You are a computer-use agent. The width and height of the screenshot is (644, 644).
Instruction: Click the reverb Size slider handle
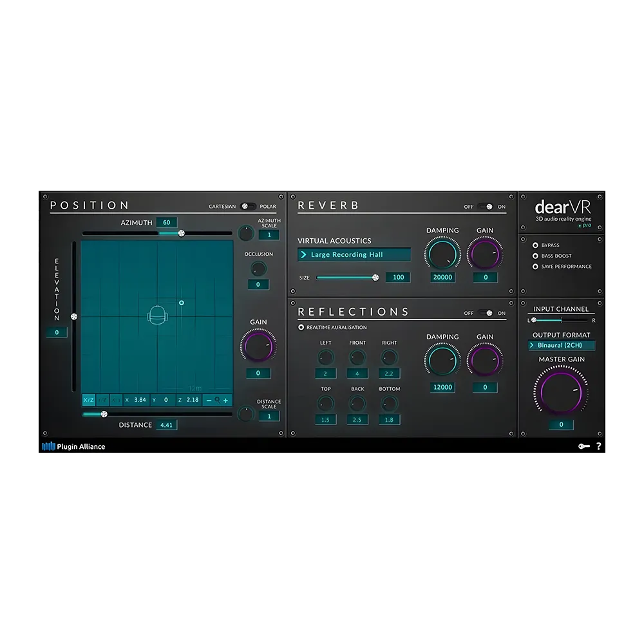(375, 278)
